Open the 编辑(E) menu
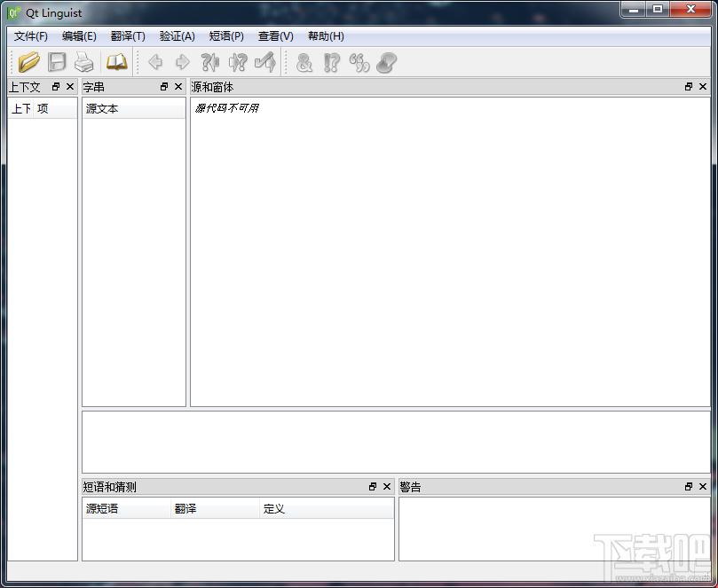 click(x=79, y=36)
